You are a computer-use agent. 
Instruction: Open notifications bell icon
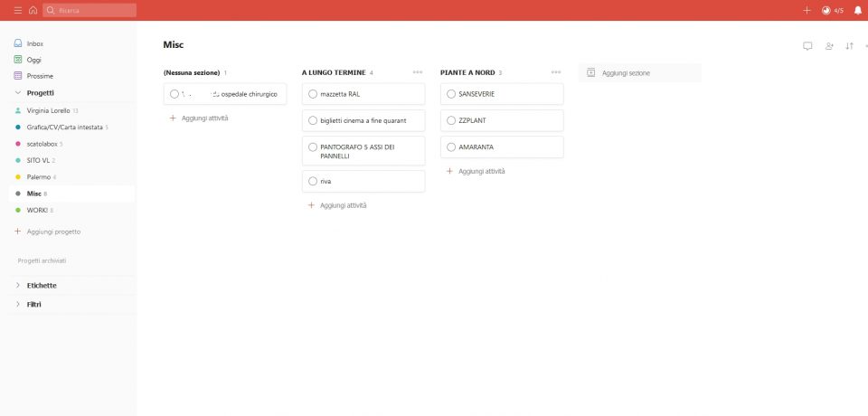click(x=857, y=10)
